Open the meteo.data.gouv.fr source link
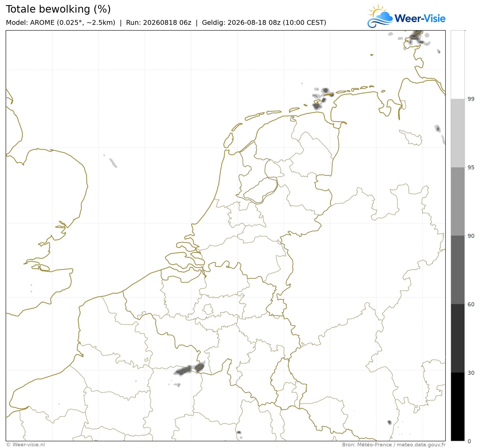The width and height of the screenshot is (486, 448). point(421,445)
